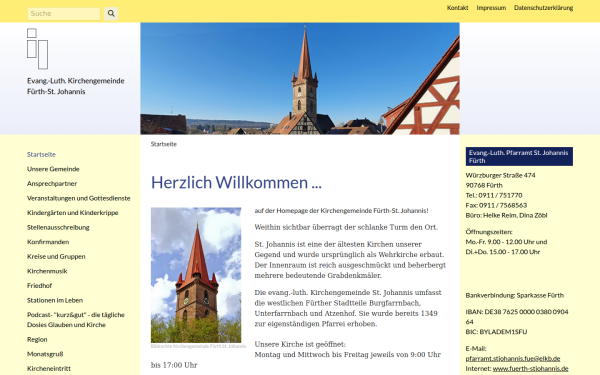This screenshot has height=375, width=600.
Task: Click the Startseite breadcrumb
Action: (x=163, y=144)
